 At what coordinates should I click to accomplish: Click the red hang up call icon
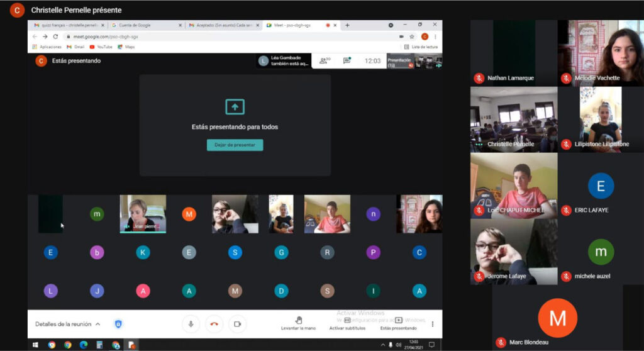tap(214, 323)
